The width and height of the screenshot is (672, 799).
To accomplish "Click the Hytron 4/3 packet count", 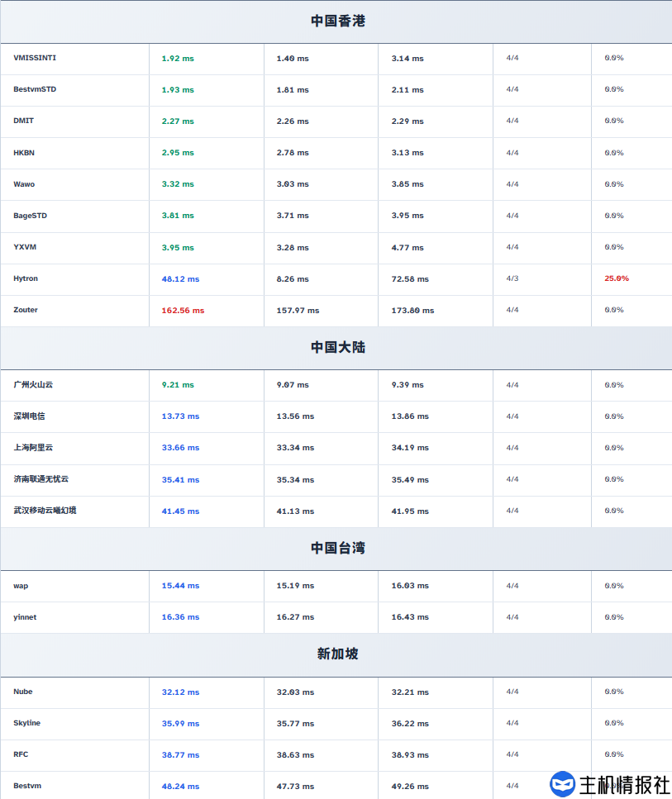I will [512, 278].
